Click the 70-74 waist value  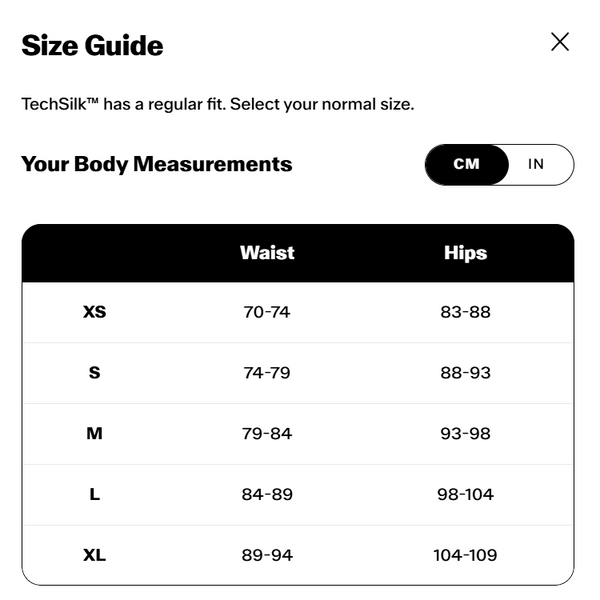tap(267, 312)
